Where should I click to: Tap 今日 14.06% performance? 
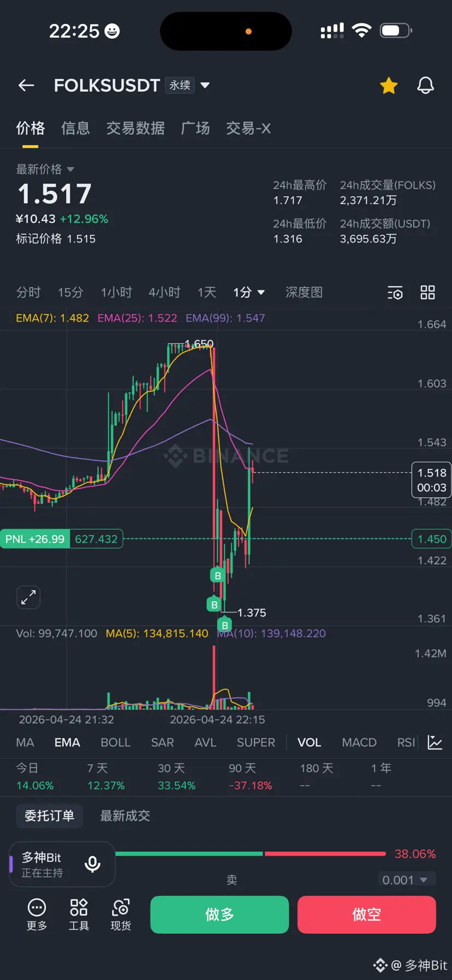(x=35, y=776)
